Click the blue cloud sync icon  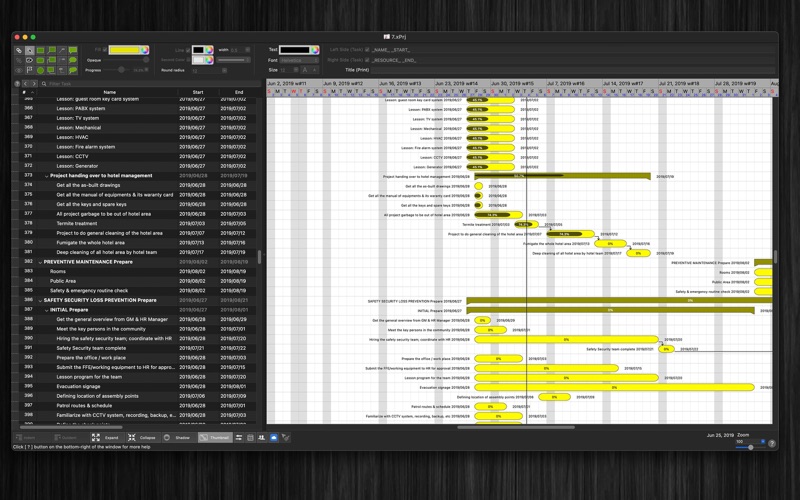(273, 438)
